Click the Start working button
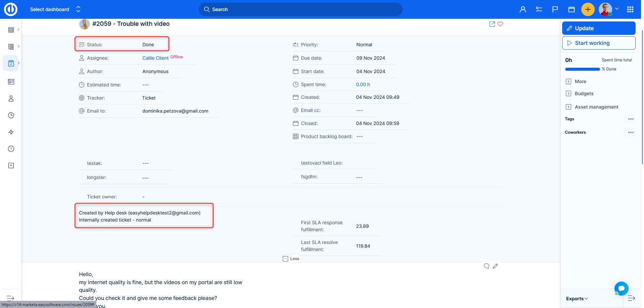Viewport: 644px width, 308px height. pos(599,43)
